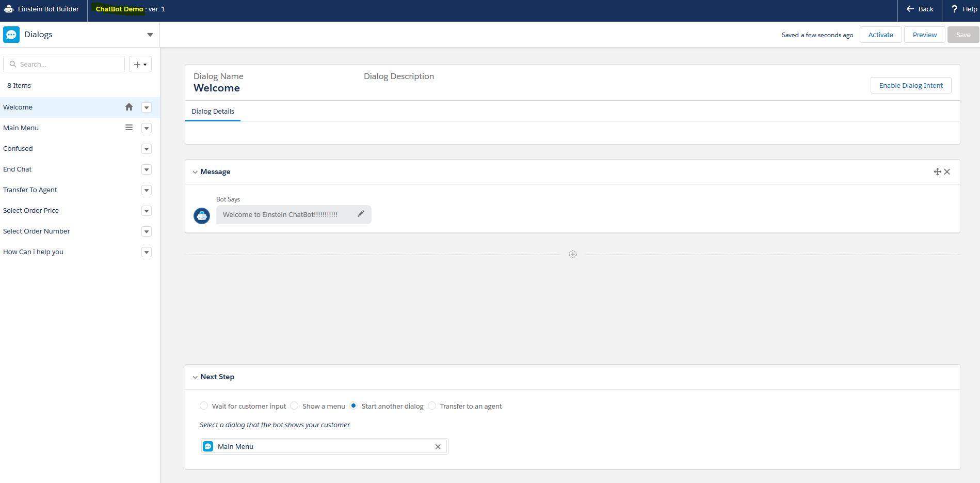
Task: Select Start another dialog radio button
Action: pyautogui.click(x=354, y=406)
